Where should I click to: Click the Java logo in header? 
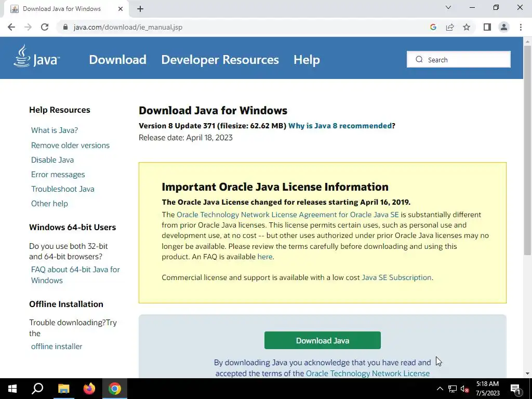[37, 56]
